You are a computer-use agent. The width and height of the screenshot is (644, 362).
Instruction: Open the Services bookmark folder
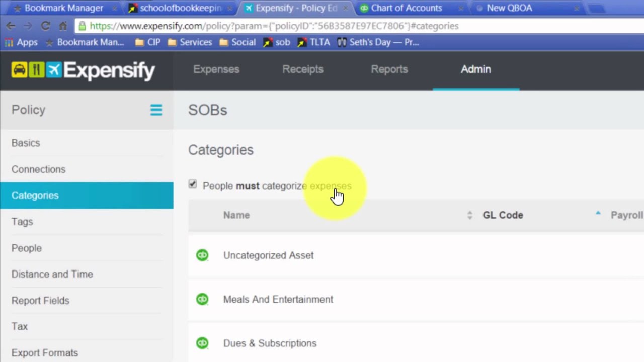tap(190, 42)
